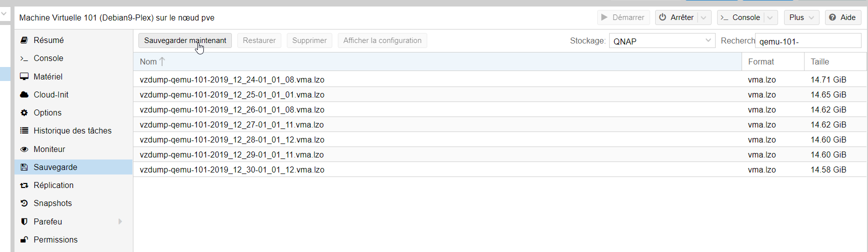Go to Historique des tâches
The width and height of the screenshot is (868, 252).
pos(72,130)
